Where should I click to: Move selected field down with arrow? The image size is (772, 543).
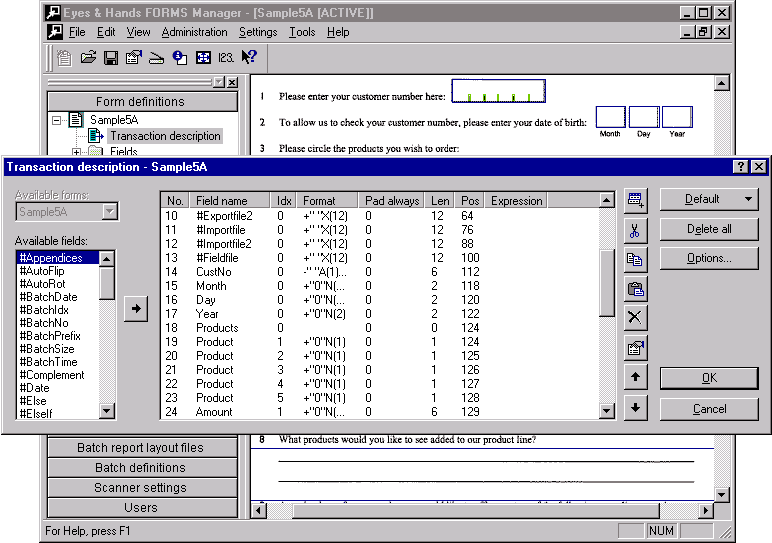coord(634,408)
